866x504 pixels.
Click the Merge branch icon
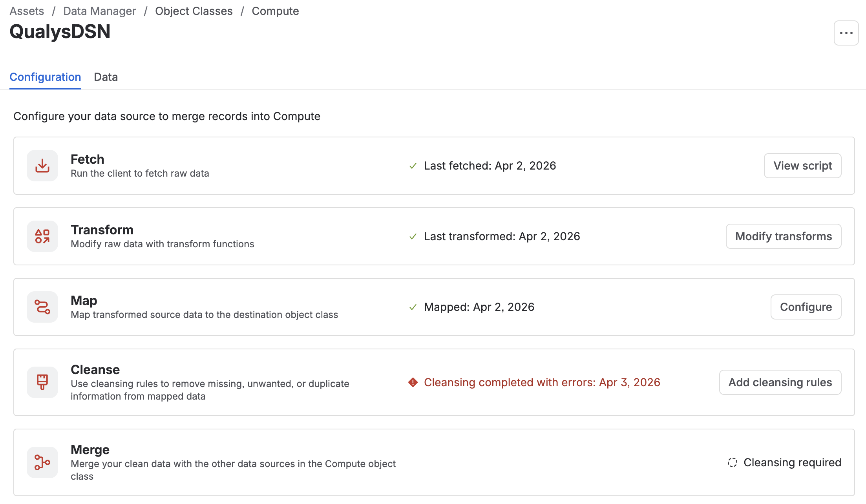point(42,462)
